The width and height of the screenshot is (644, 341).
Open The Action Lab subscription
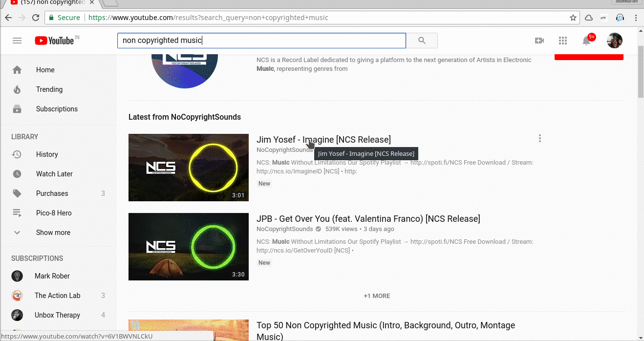[58, 296]
